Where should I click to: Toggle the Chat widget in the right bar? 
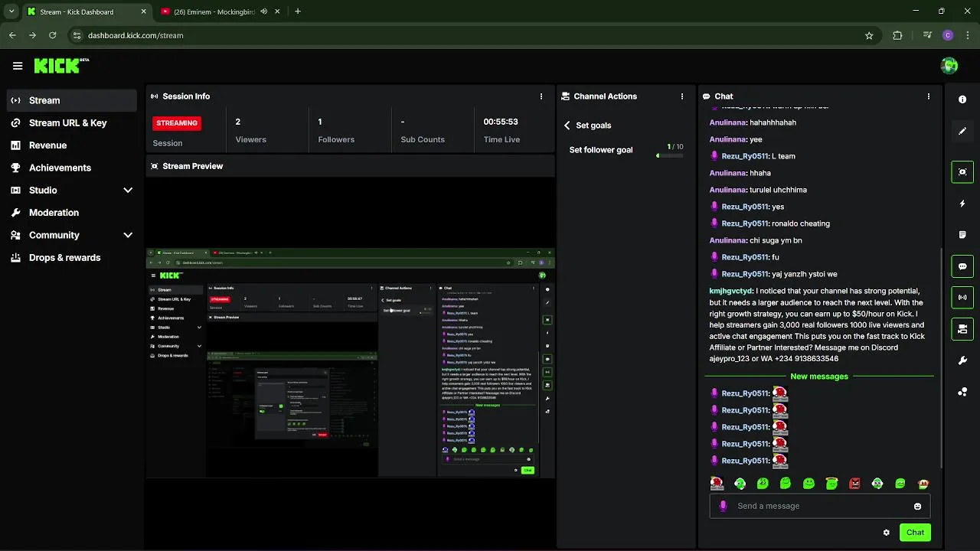point(962,266)
